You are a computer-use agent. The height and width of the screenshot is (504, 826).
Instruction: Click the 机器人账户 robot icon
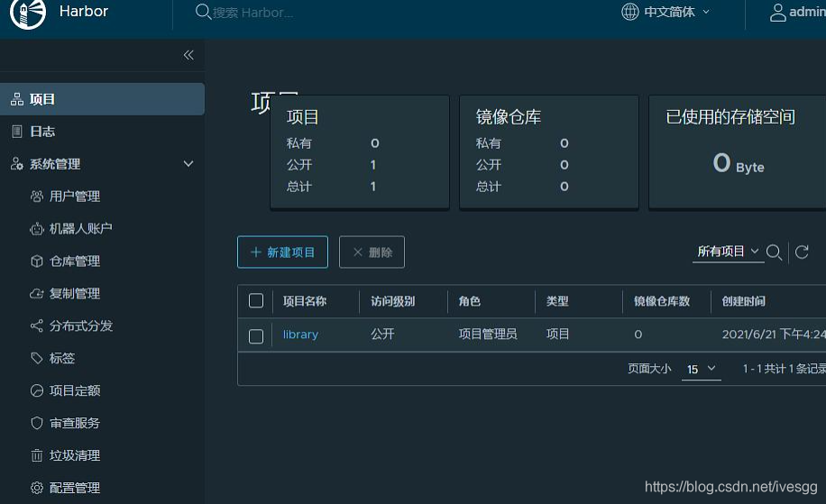coord(37,229)
